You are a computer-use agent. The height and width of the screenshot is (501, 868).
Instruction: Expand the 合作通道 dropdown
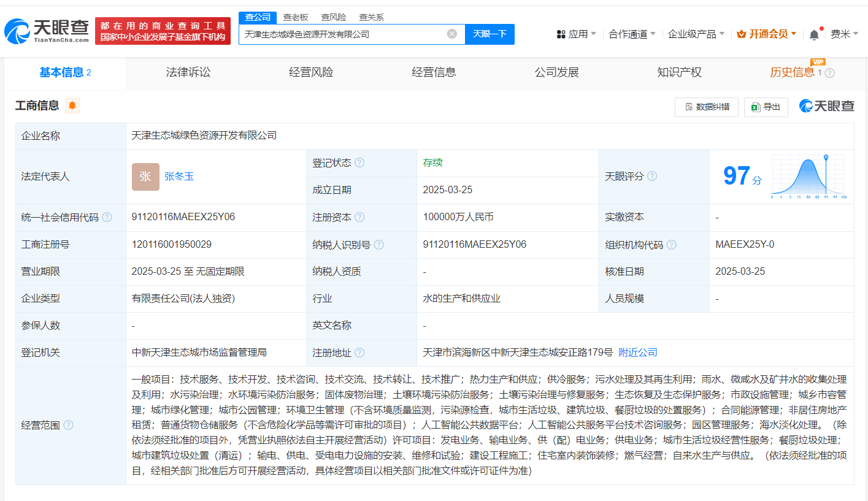click(632, 34)
